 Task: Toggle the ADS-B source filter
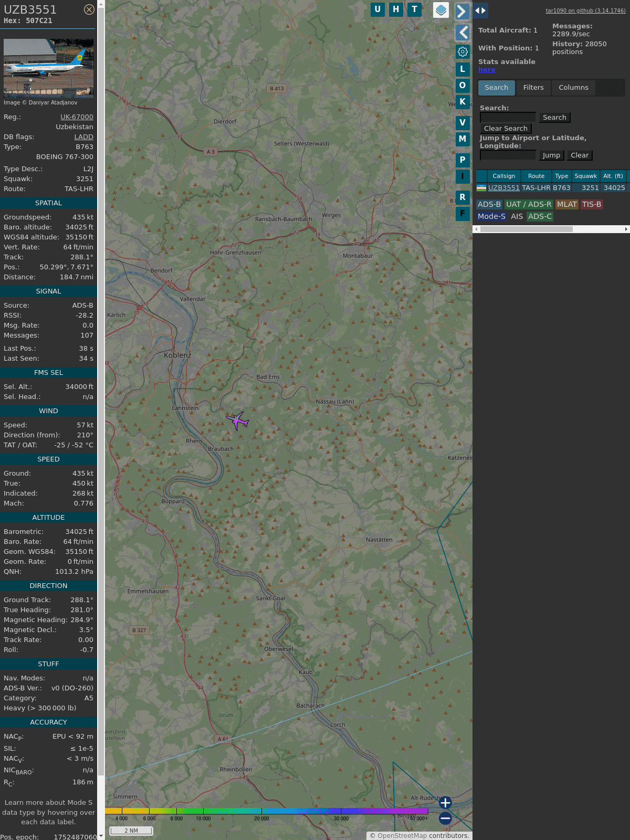pyautogui.click(x=489, y=204)
